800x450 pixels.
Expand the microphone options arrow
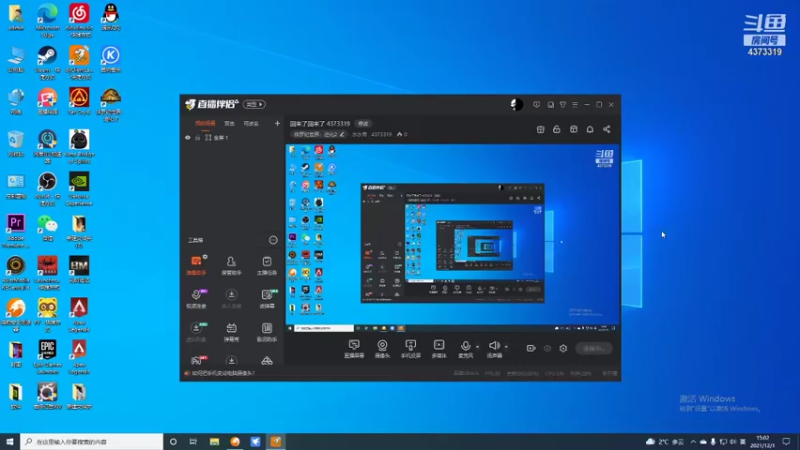pos(478,347)
